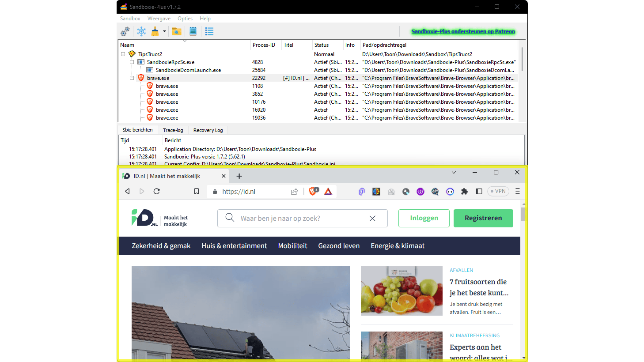Click the Inloggen button

[x=424, y=218]
